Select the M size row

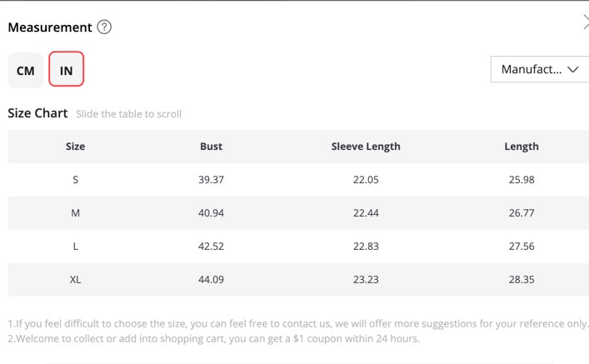[75, 213]
